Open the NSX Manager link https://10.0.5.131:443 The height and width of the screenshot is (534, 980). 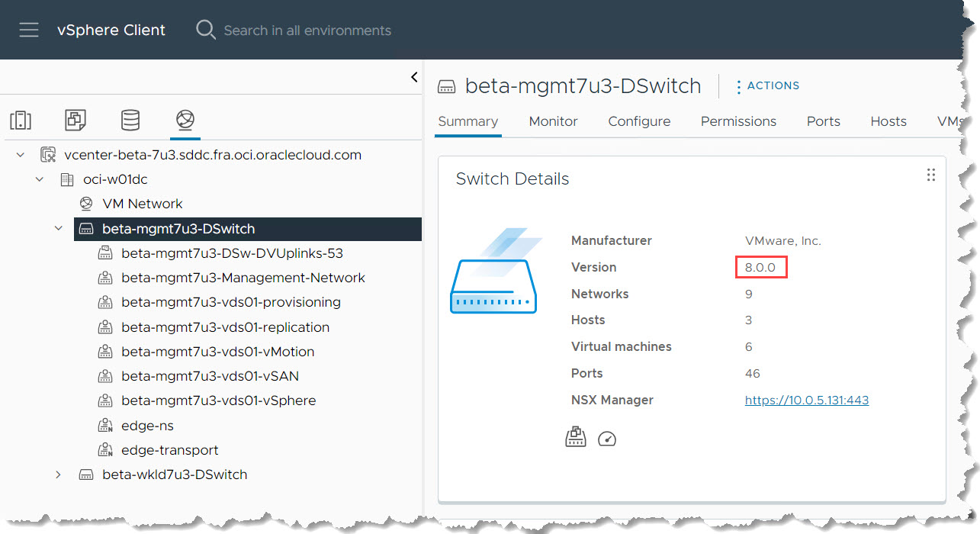[806, 400]
